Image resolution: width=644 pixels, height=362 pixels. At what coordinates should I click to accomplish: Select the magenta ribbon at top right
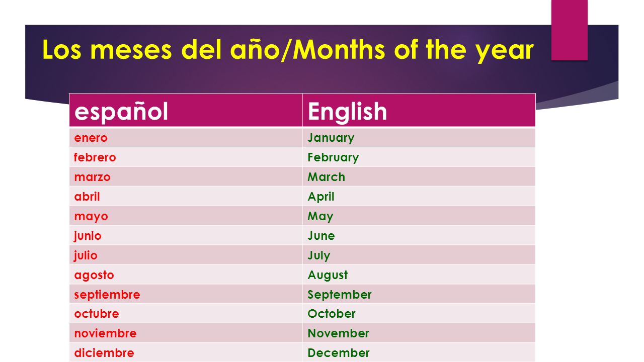[x=570, y=30]
